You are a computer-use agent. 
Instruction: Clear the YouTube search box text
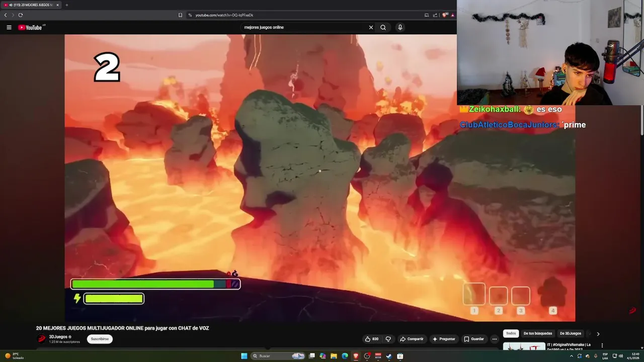click(x=371, y=27)
